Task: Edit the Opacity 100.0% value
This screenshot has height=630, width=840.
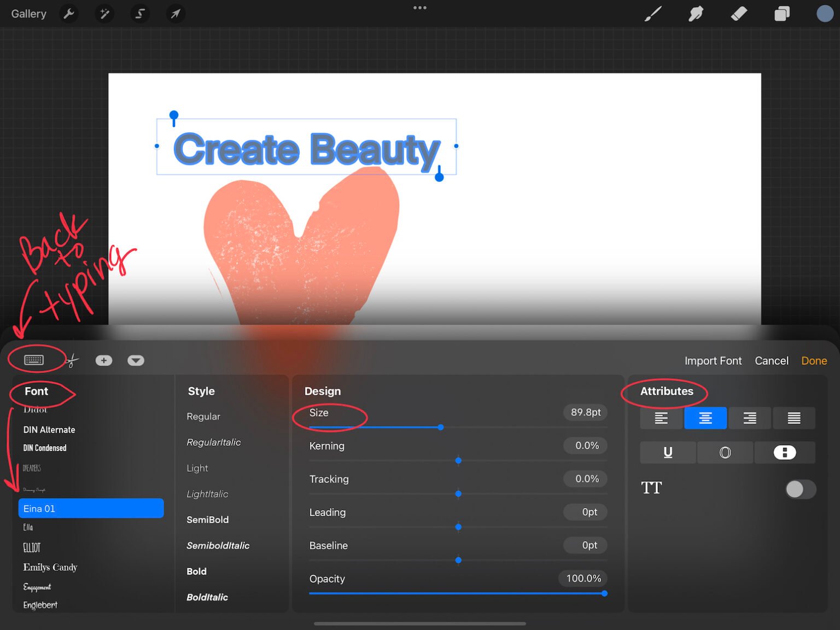Action: 583,579
